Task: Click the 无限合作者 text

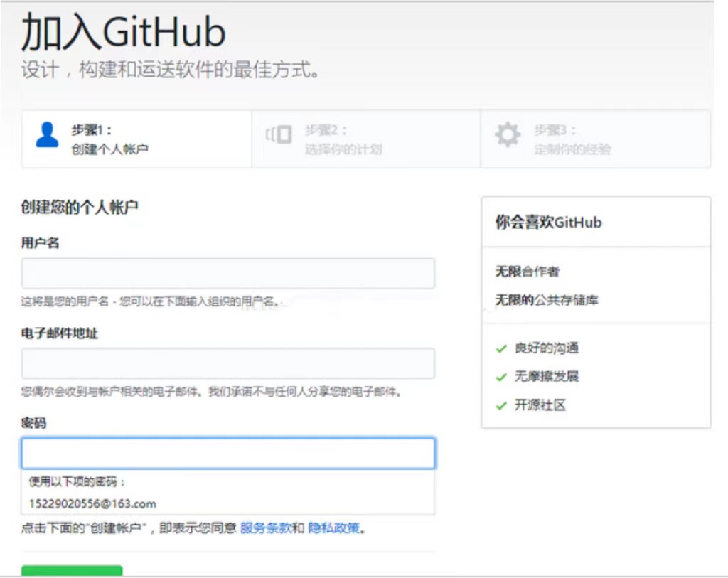Action: pyautogui.click(x=528, y=271)
